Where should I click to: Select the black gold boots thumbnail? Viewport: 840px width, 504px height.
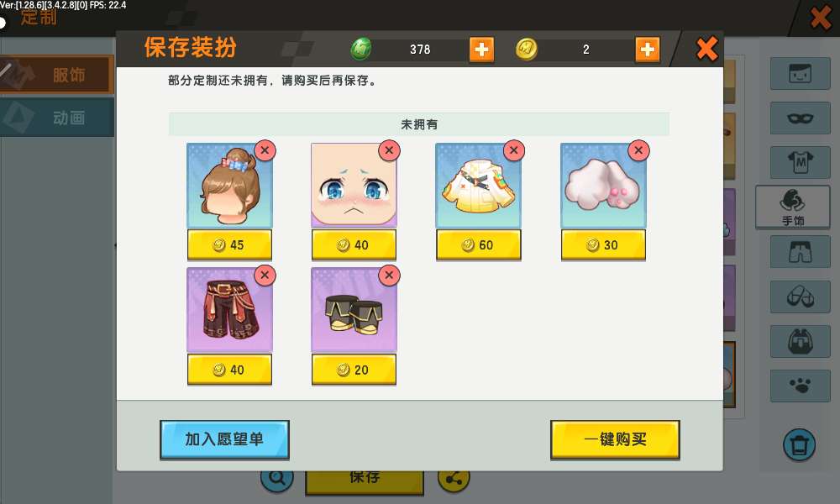coord(354,310)
